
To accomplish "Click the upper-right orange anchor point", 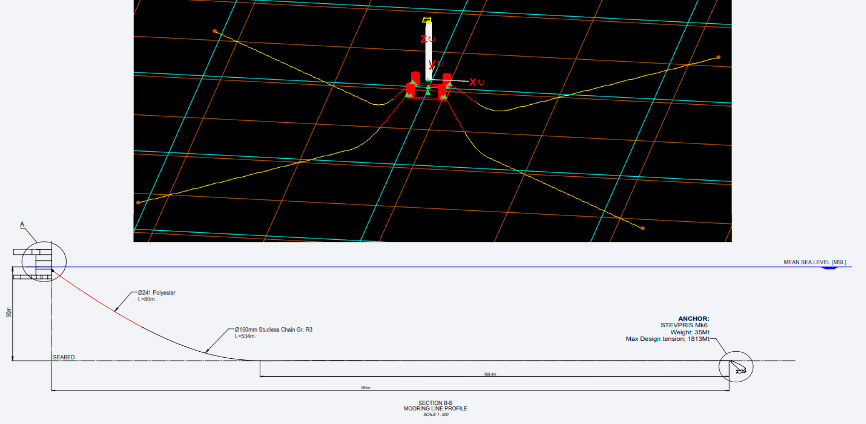I will pos(718,57).
